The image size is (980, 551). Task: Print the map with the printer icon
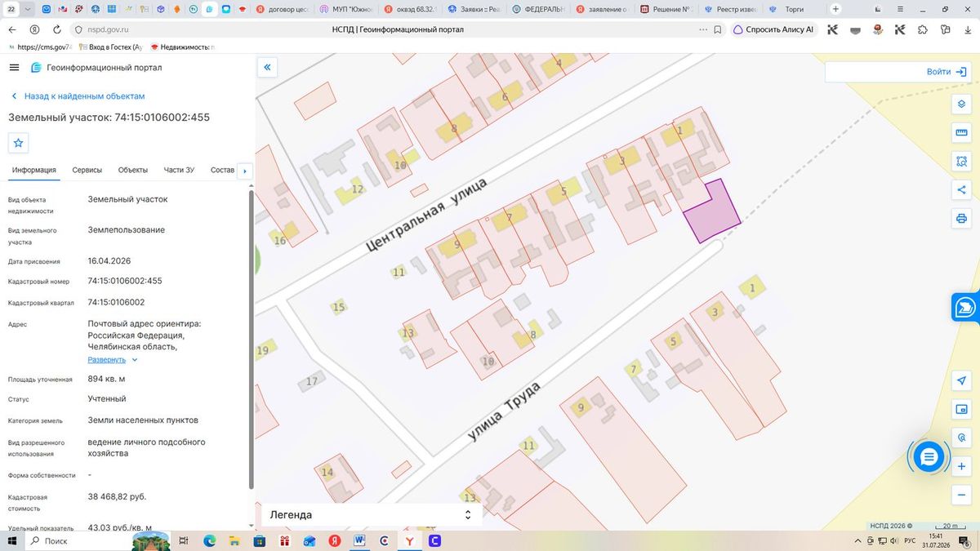pyautogui.click(x=961, y=219)
